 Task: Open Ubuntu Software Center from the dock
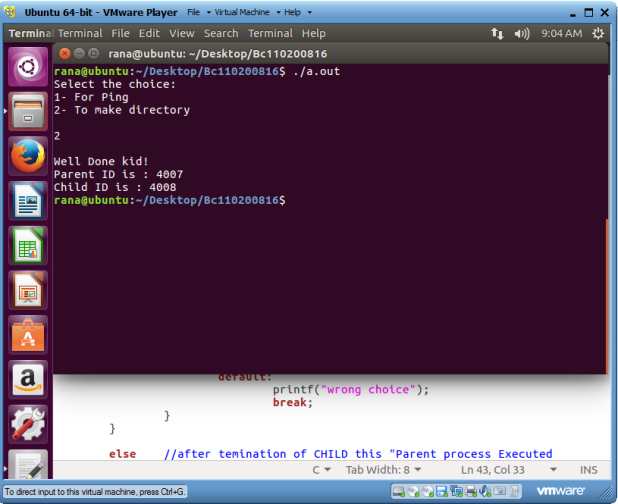(x=28, y=335)
